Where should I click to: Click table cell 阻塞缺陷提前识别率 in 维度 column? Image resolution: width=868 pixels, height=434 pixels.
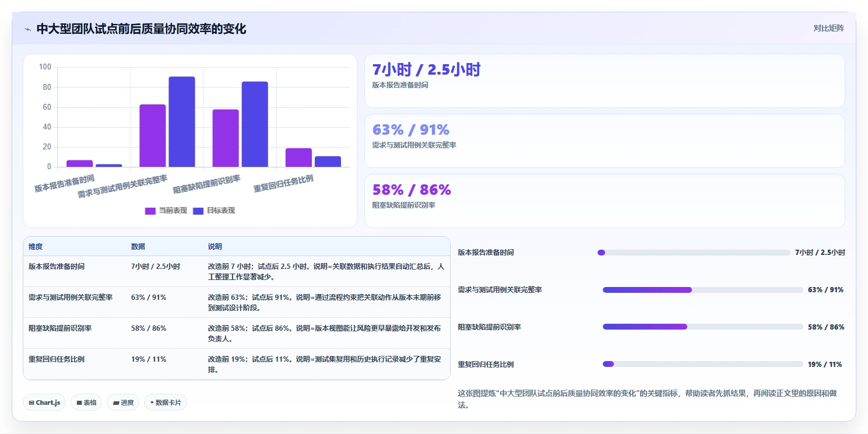60,328
